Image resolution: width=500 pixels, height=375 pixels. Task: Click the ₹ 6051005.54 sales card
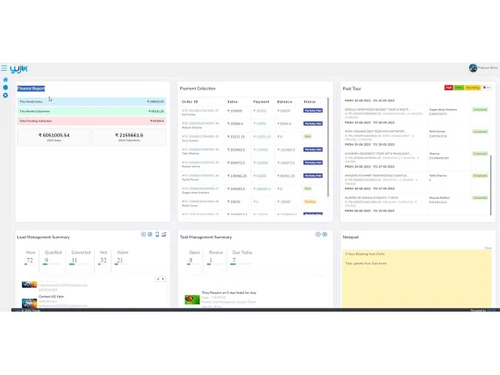(54, 137)
